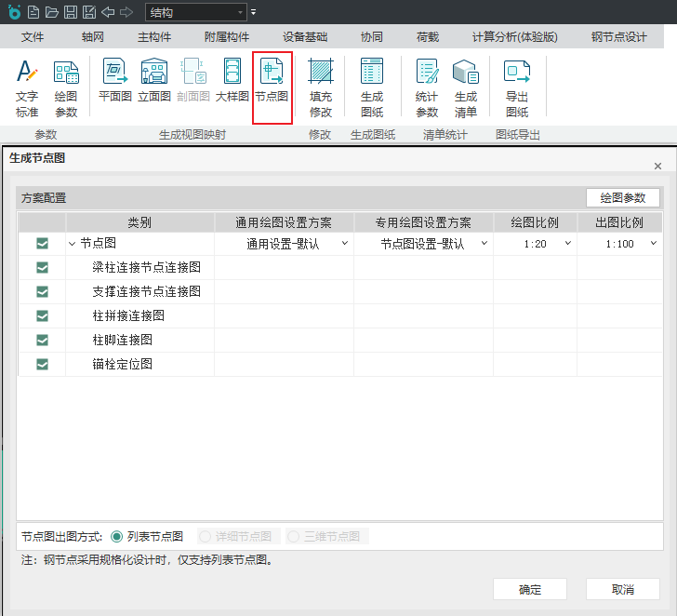Toggle the 柱脚连接图 checkbox

(x=42, y=341)
